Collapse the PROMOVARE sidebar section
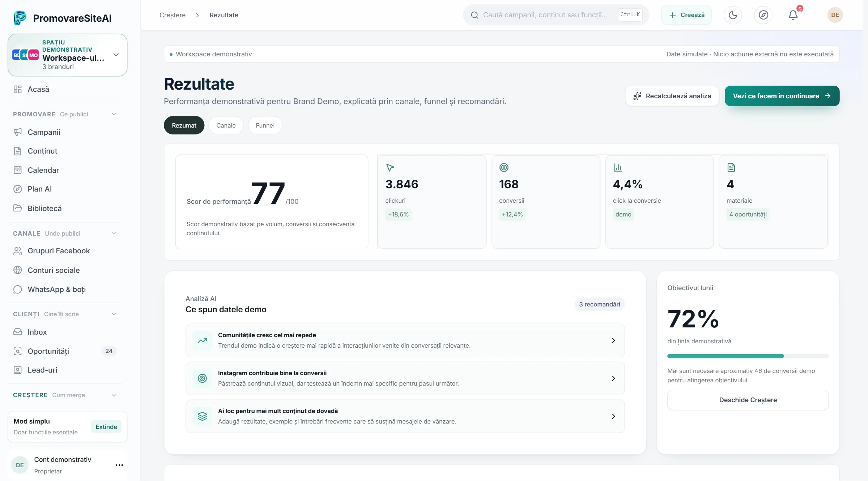 (x=114, y=114)
